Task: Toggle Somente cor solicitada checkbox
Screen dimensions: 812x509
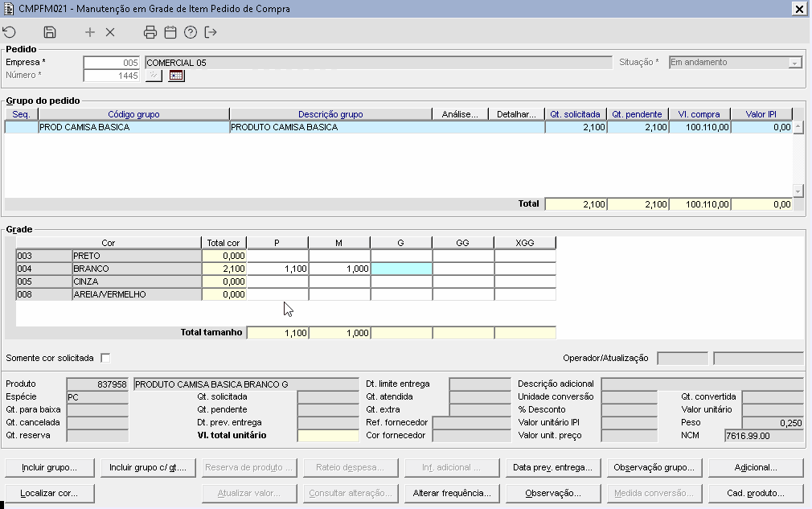Action: pos(105,358)
